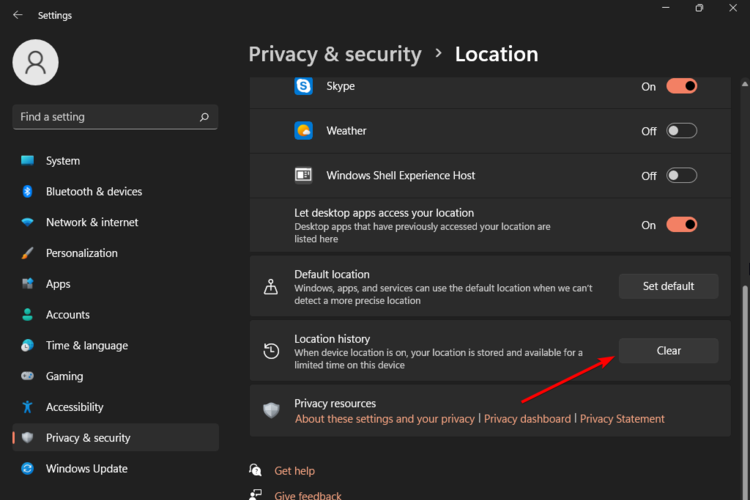Click the Weather app icon
750x500 pixels.
pos(303,131)
